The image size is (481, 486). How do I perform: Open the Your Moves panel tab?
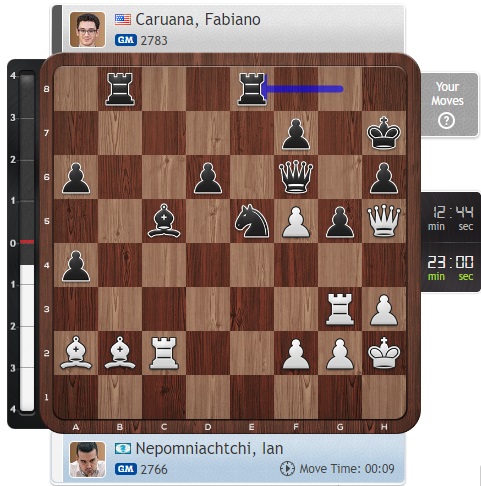(449, 105)
